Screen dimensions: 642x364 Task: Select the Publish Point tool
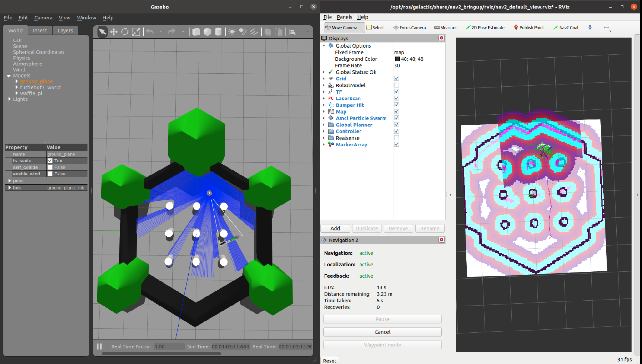click(x=529, y=27)
